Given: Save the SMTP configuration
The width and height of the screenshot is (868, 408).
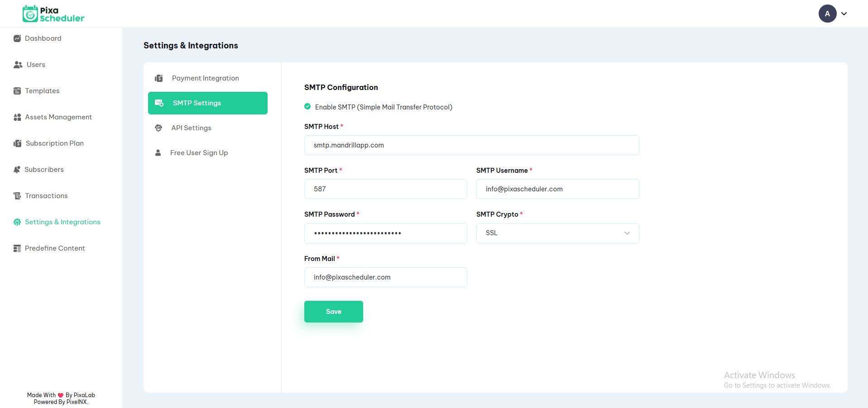Looking at the screenshot, I should [x=333, y=312].
